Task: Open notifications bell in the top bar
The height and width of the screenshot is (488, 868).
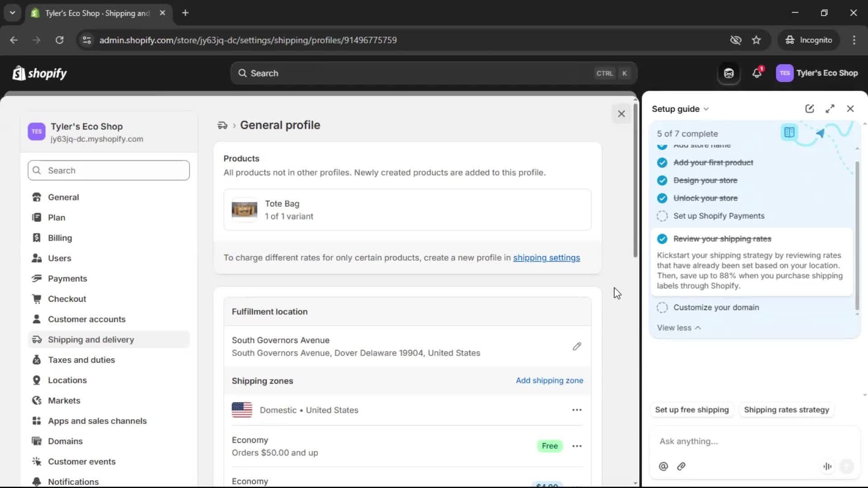Action: 757,73
